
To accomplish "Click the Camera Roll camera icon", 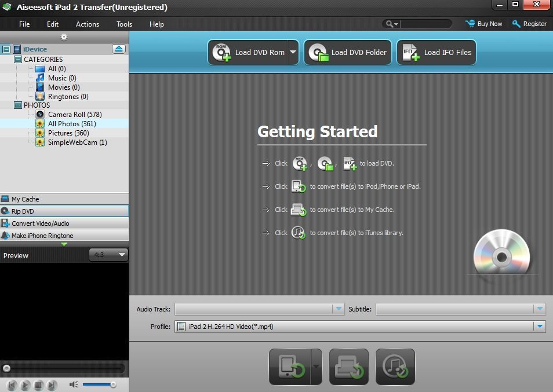I will click(40, 115).
